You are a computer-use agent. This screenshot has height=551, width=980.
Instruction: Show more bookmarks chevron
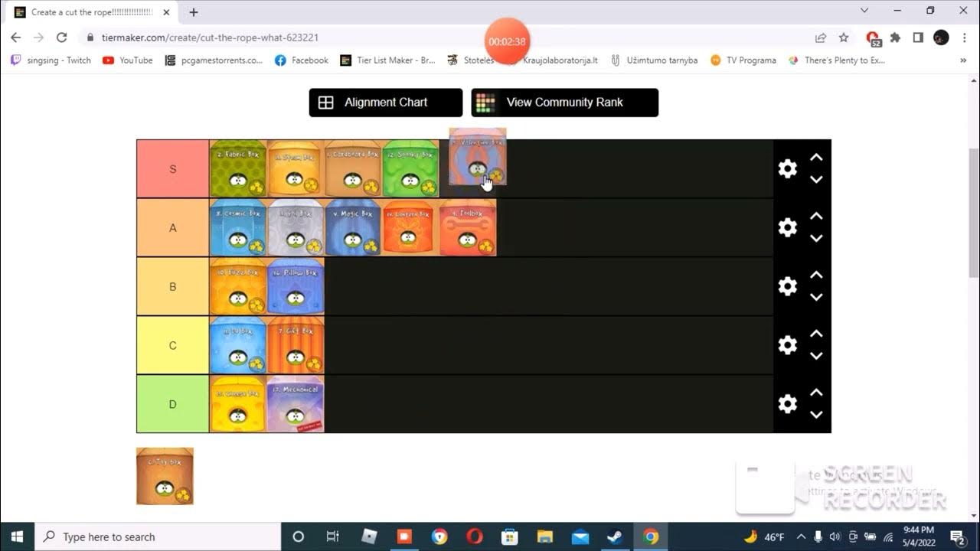tap(963, 60)
